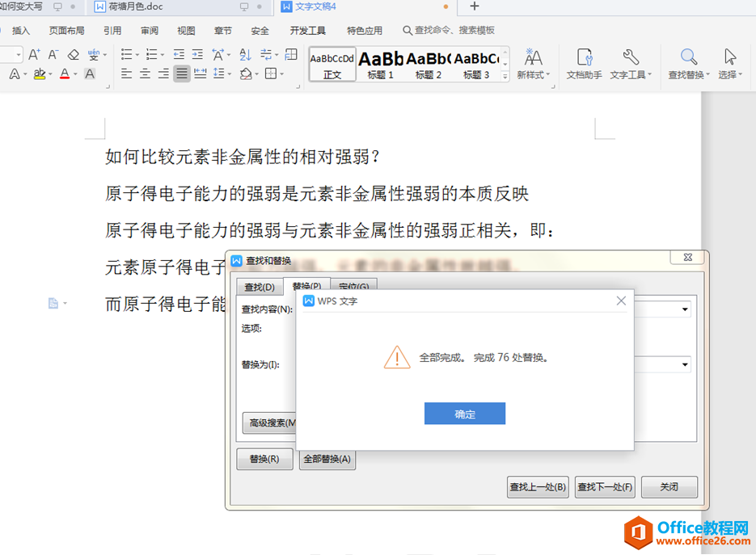Increase paragraph indent

click(197, 54)
